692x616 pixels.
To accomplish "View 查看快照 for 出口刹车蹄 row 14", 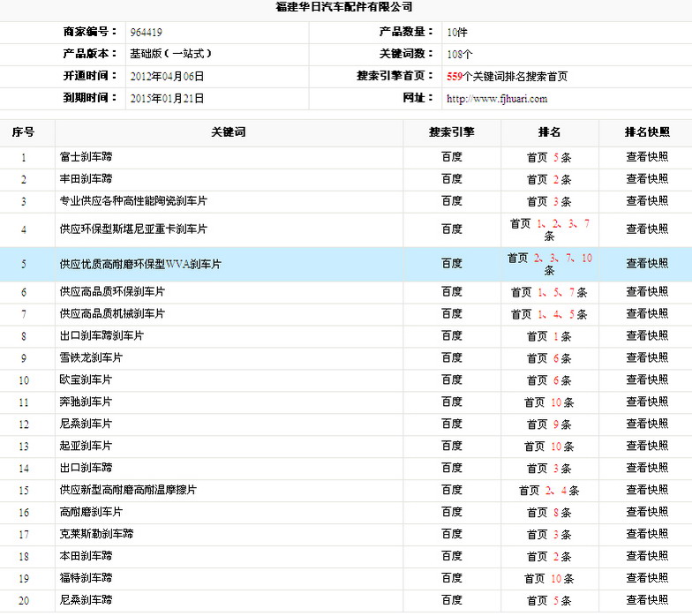I will coord(647,468).
